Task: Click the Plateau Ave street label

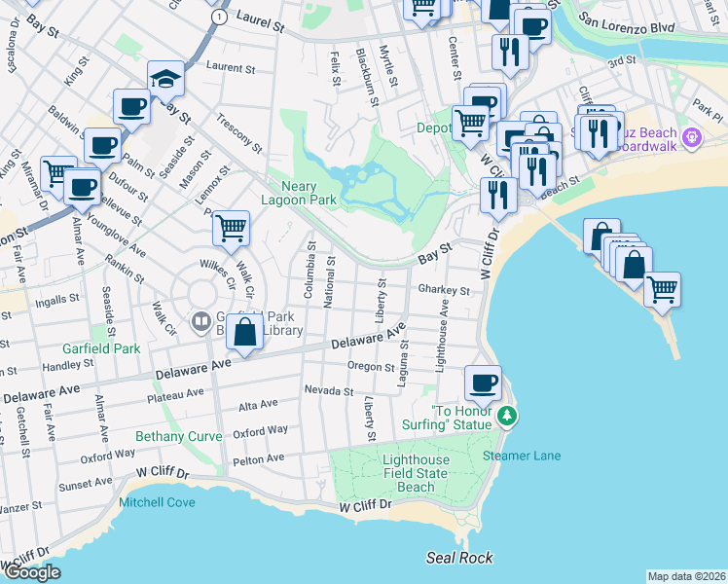Action: tap(175, 395)
